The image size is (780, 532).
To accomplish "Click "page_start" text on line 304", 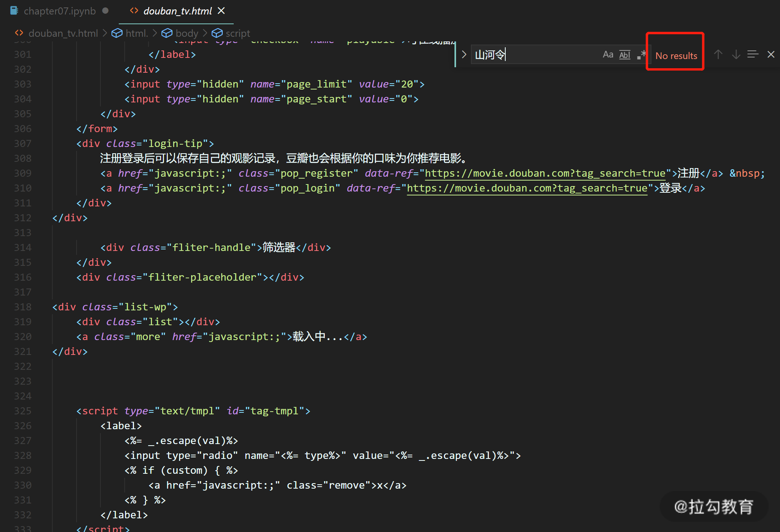I will [317, 99].
